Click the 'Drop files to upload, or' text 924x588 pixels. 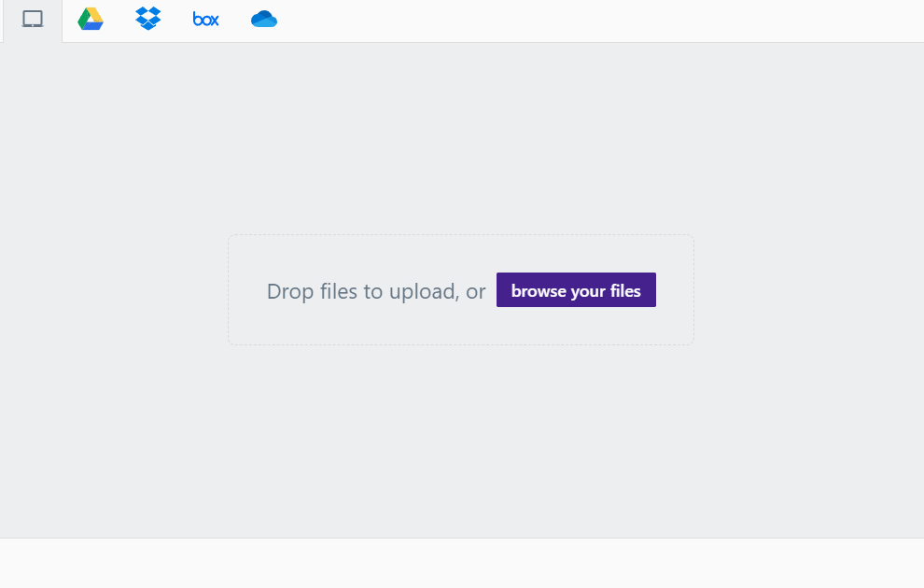376,291
